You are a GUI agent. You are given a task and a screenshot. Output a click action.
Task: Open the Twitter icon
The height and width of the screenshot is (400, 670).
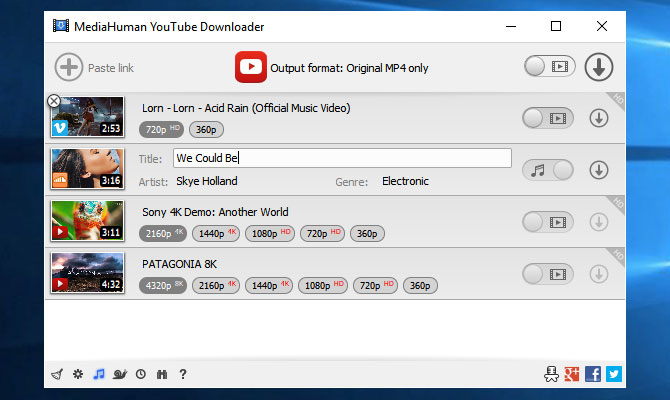(614, 374)
